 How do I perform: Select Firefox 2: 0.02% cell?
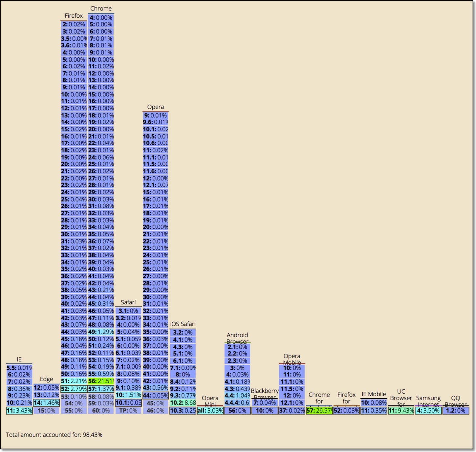74,24
